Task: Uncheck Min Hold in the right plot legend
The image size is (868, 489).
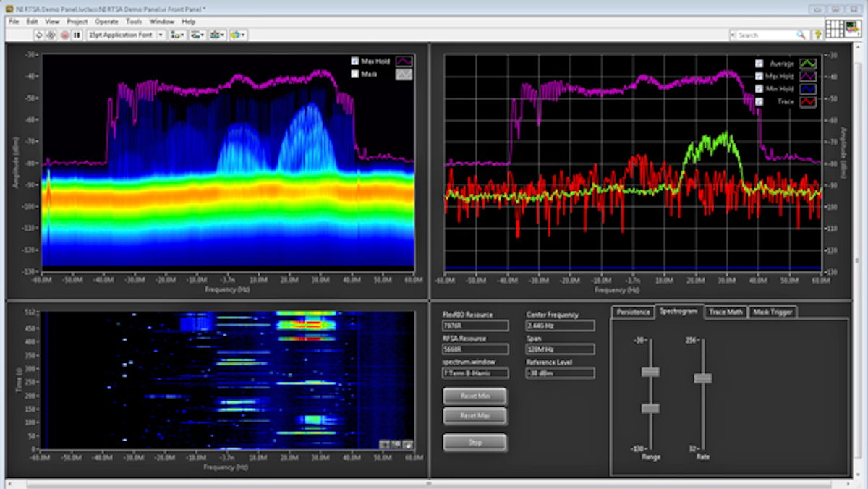Action: coord(759,89)
